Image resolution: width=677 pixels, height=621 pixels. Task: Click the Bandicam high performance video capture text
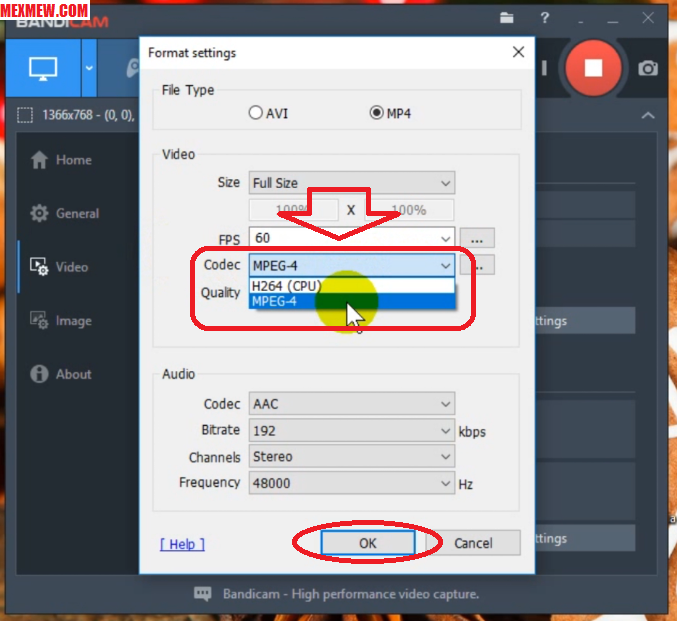[x=351, y=594]
